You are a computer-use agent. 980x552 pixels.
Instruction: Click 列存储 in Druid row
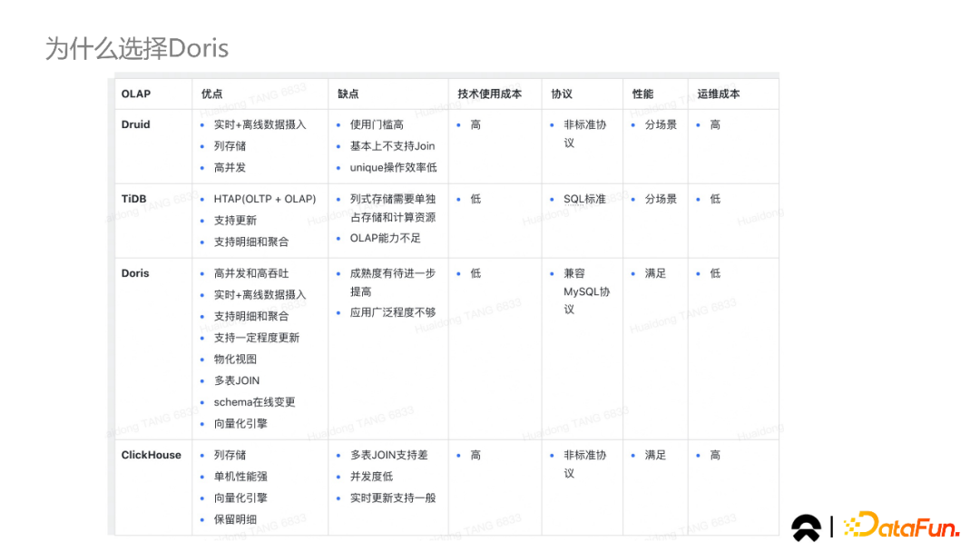pos(230,146)
